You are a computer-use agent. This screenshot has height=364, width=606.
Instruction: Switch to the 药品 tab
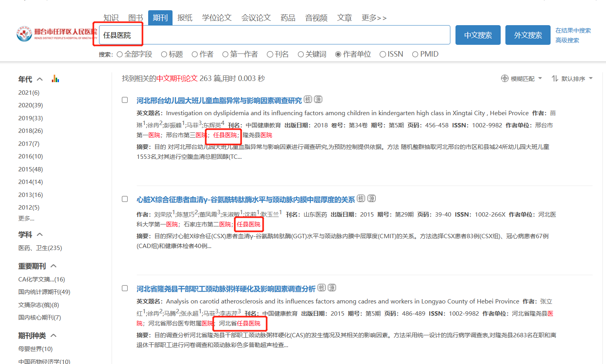(x=288, y=18)
